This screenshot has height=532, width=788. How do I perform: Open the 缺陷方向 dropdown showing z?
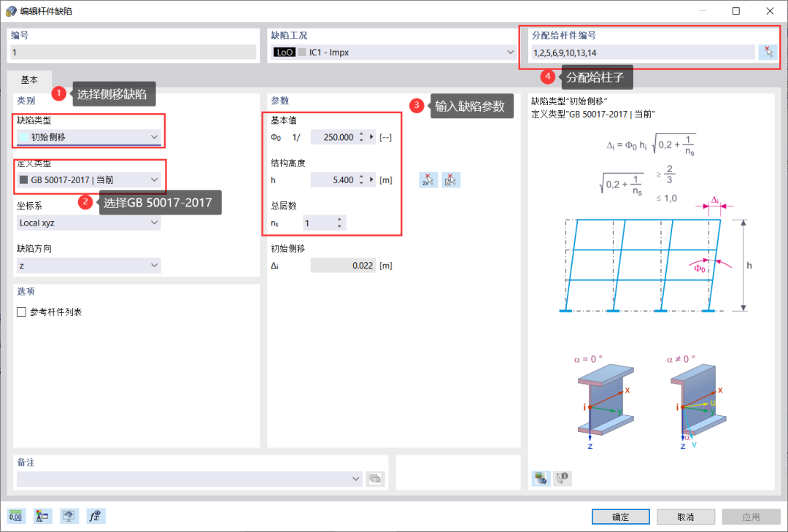coord(89,266)
